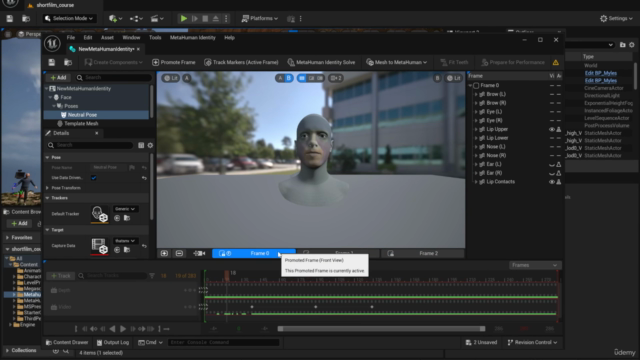Toggle Lip Contacts visibility eye
Viewport: 640px width, 360px height.
551,182
